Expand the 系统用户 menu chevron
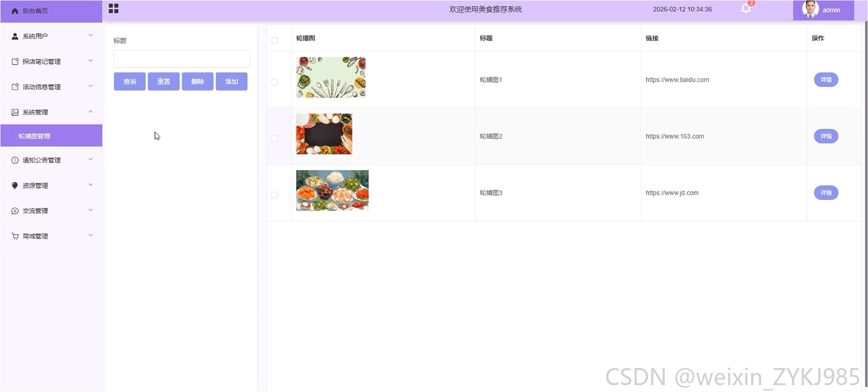868x392 pixels. (90, 36)
